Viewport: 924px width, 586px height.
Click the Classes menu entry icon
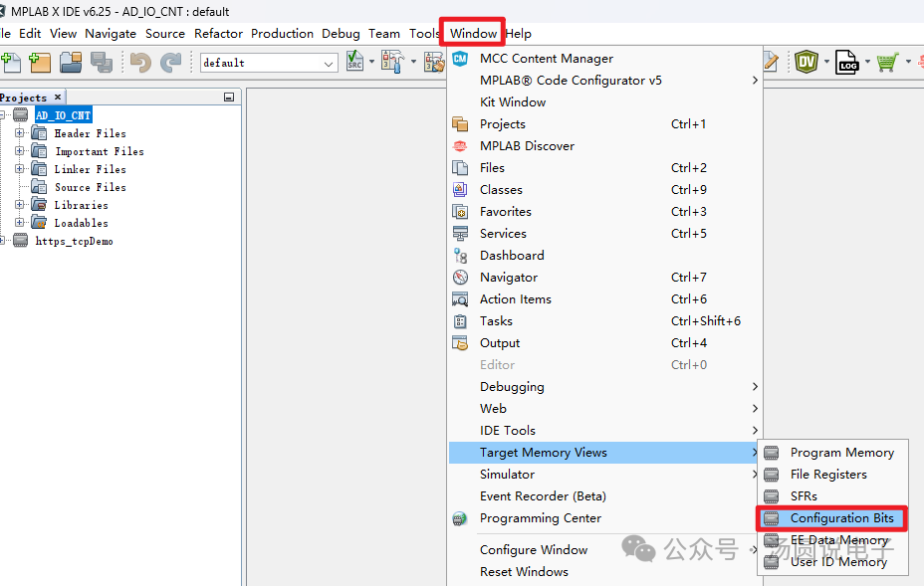tap(460, 190)
